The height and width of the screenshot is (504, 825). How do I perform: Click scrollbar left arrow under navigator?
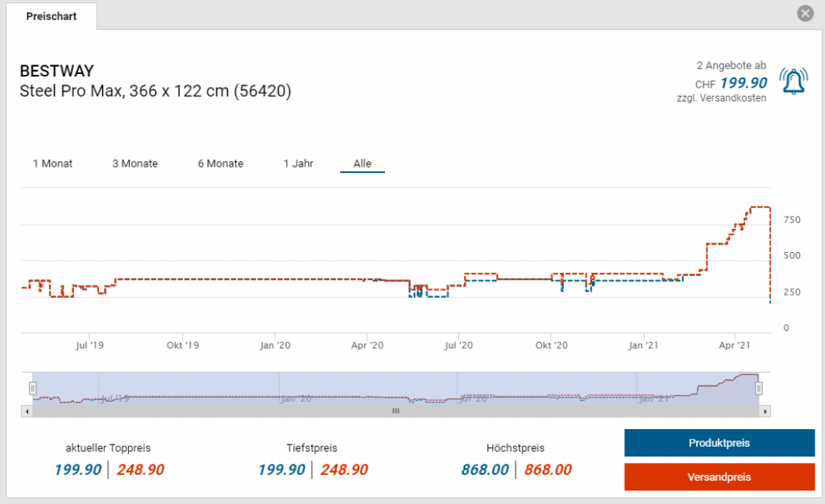[28, 411]
